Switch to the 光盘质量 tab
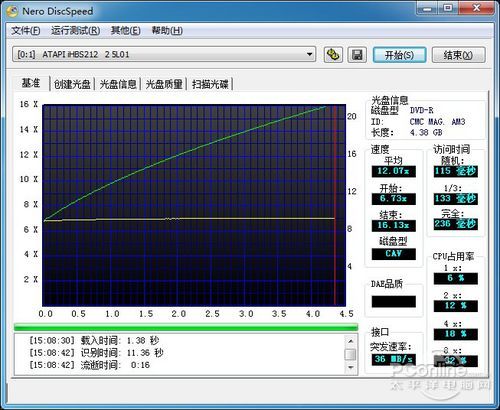Screen dimensions: 500x410 pos(164,84)
